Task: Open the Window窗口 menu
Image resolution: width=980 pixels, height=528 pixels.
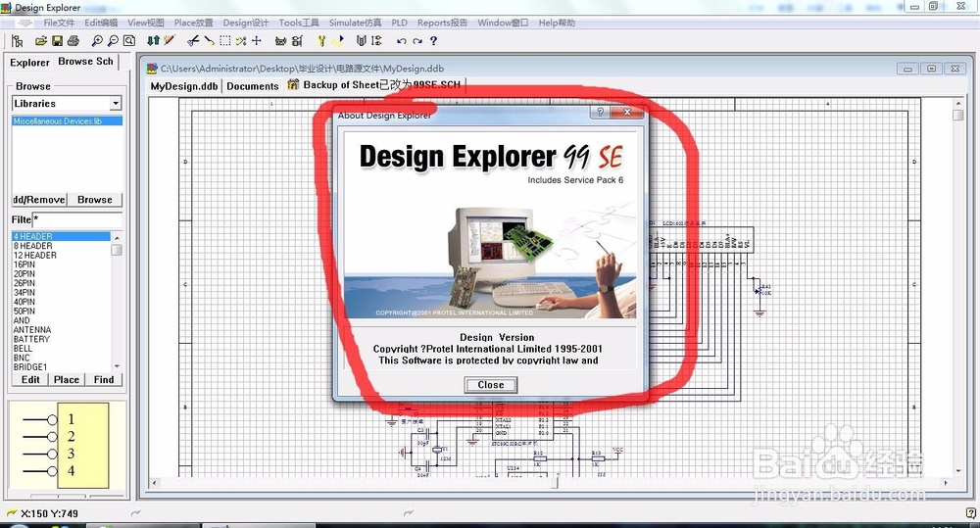Action: point(503,24)
